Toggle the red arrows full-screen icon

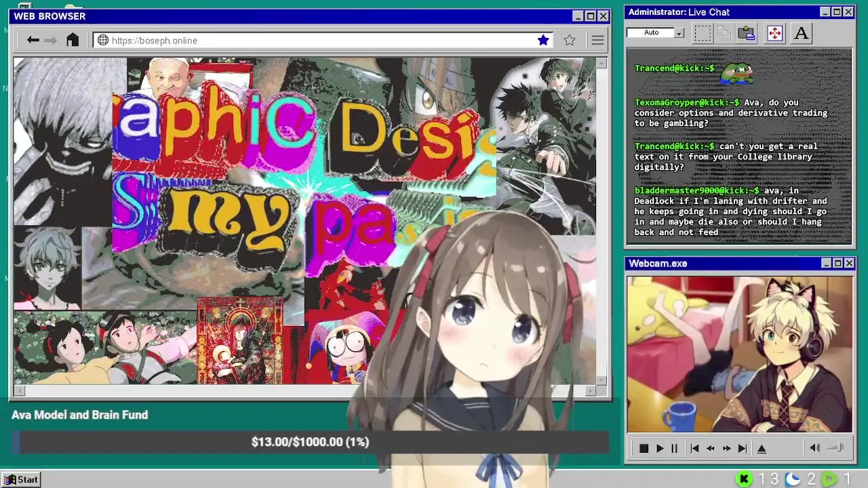point(774,33)
